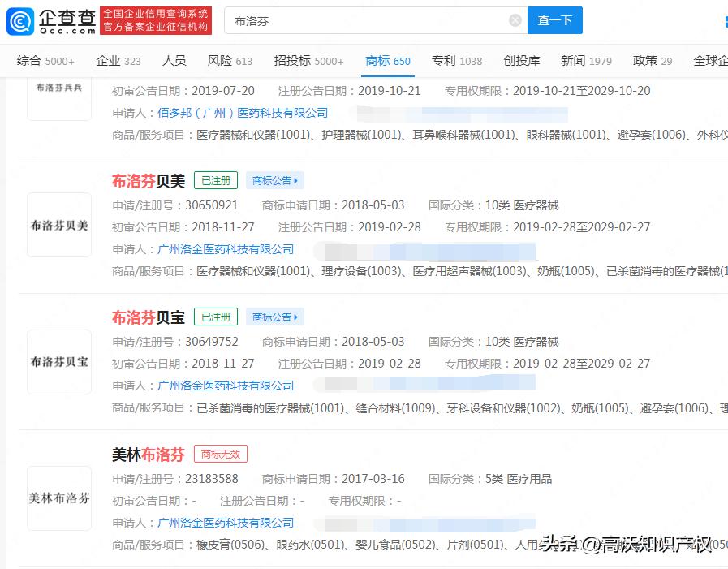Click the 查一下 search button
The width and height of the screenshot is (728, 569).
(x=555, y=20)
